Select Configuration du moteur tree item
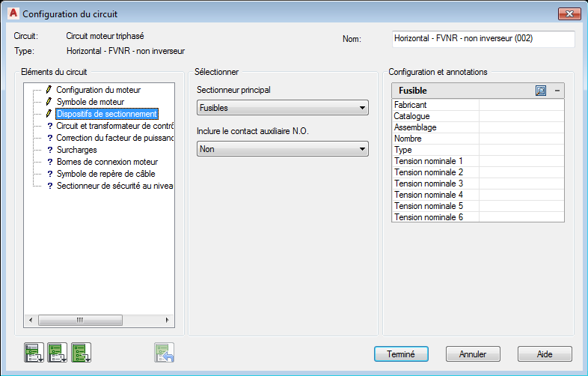 tap(98, 90)
